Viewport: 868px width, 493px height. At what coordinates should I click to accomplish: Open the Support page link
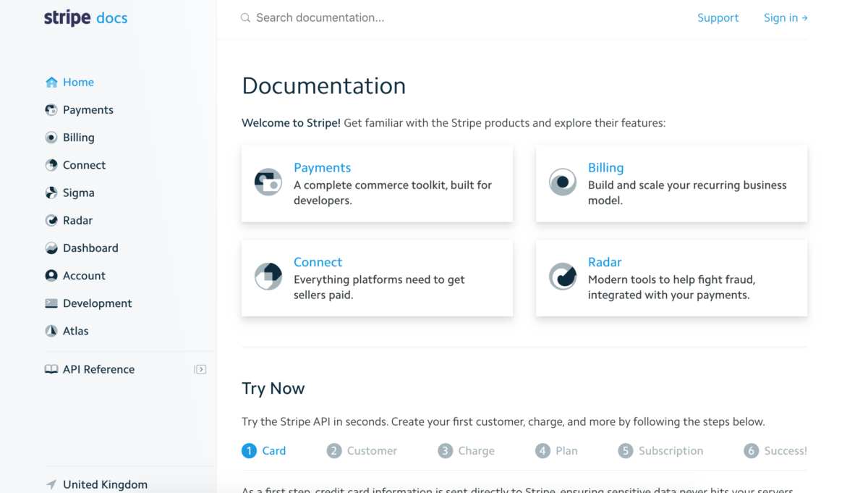click(718, 17)
